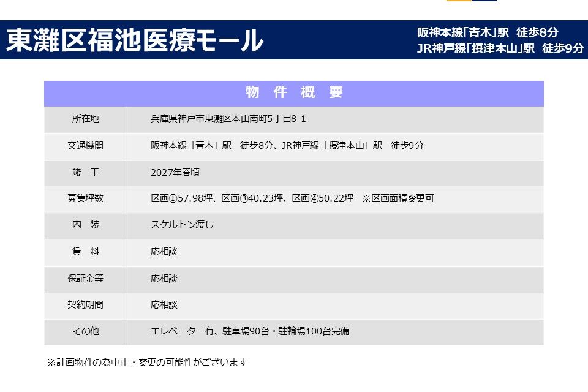Select the address 兵庫県神戸市東灘区本山南町5丁目8-1
This screenshot has height=392, width=588.
[x=228, y=119]
